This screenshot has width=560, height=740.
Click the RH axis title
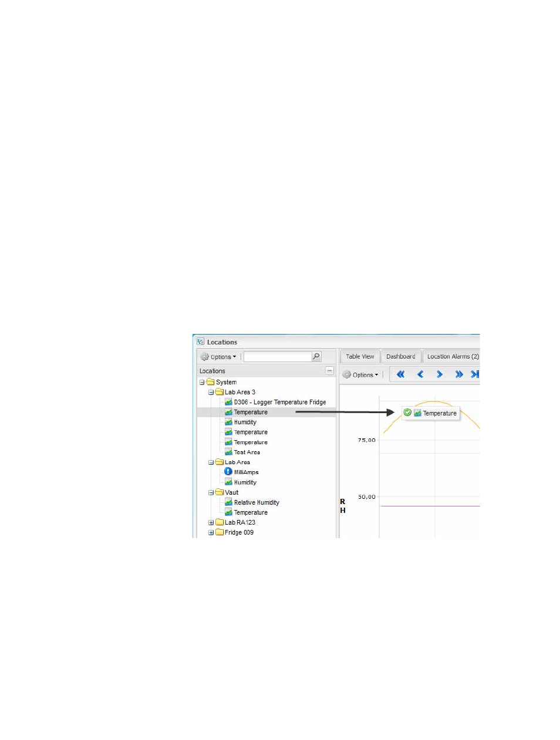point(343,506)
